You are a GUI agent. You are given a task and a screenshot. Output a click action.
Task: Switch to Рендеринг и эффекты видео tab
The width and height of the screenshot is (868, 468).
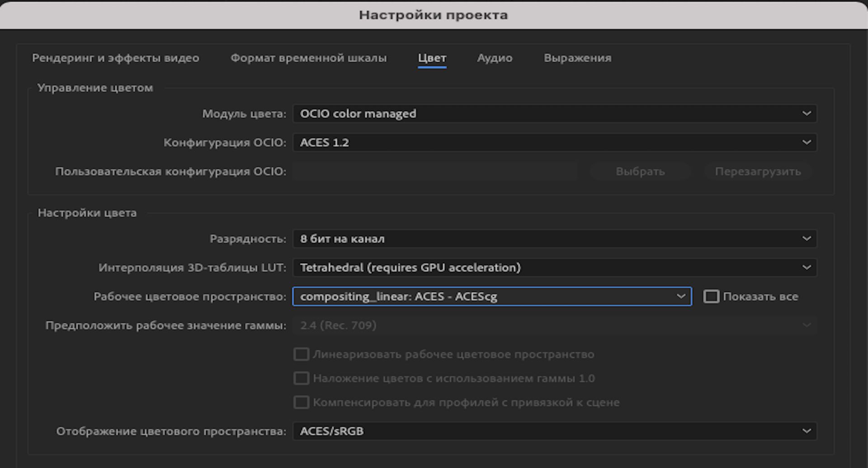tap(115, 58)
